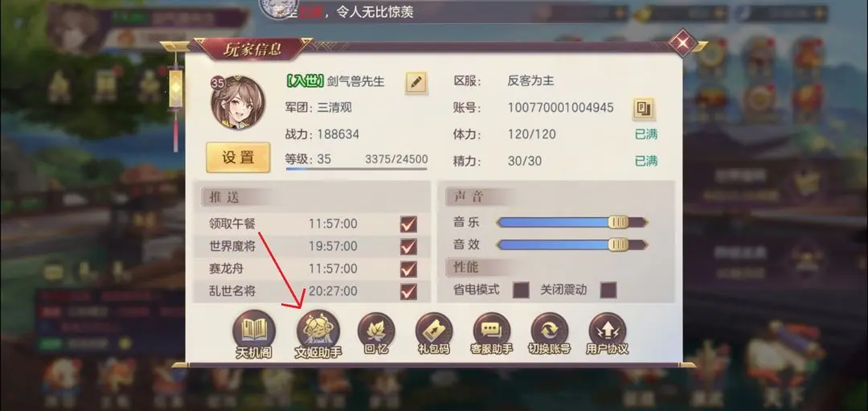Open the 文姬助手 assistant icon
Screen dimensions: 868x411
point(318,332)
